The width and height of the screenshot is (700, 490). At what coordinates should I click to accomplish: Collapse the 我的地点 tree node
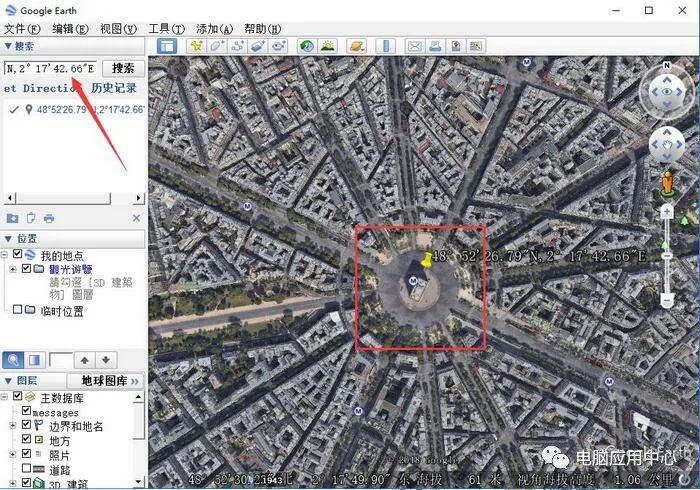[x=4, y=255]
